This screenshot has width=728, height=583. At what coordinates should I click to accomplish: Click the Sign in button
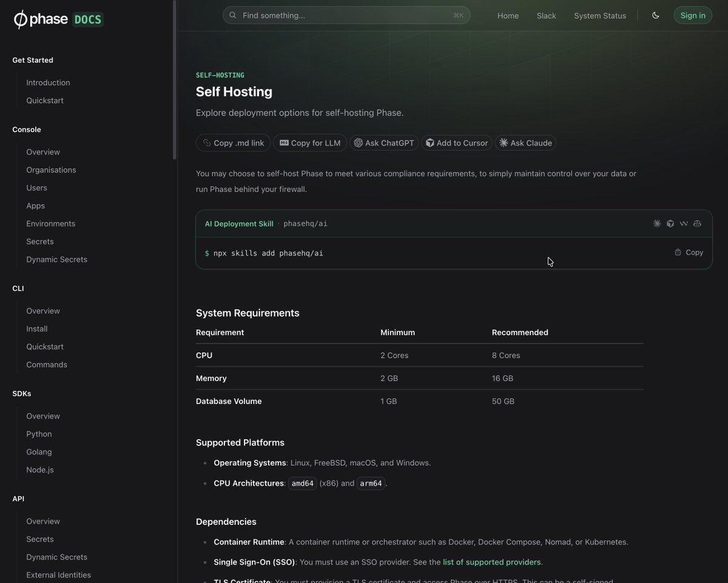[693, 15]
